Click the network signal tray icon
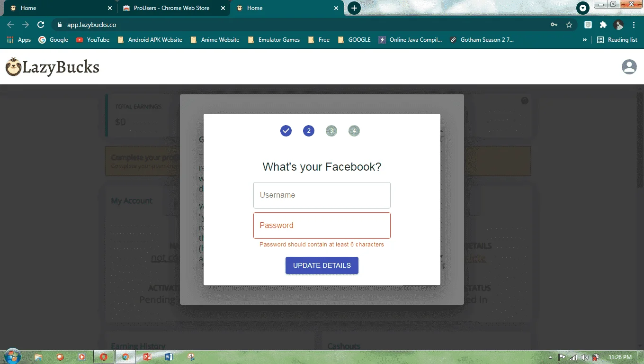This screenshot has width=644, height=364. coord(573,357)
